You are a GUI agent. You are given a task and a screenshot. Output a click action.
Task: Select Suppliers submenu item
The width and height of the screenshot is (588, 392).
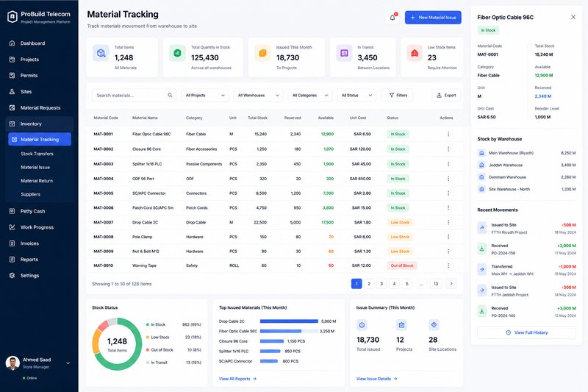pyautogui.click(x=30, y=194)
